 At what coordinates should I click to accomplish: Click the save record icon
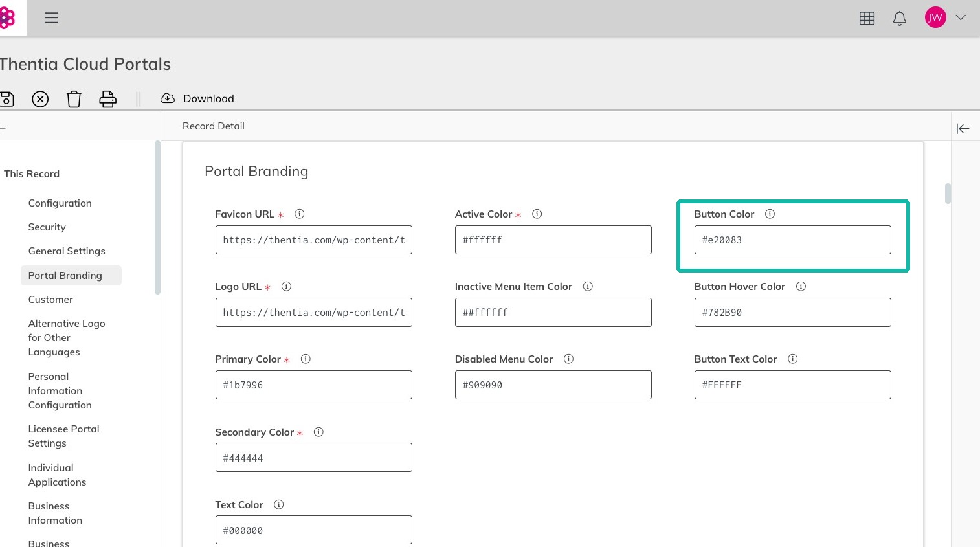(x=6, y=98)
